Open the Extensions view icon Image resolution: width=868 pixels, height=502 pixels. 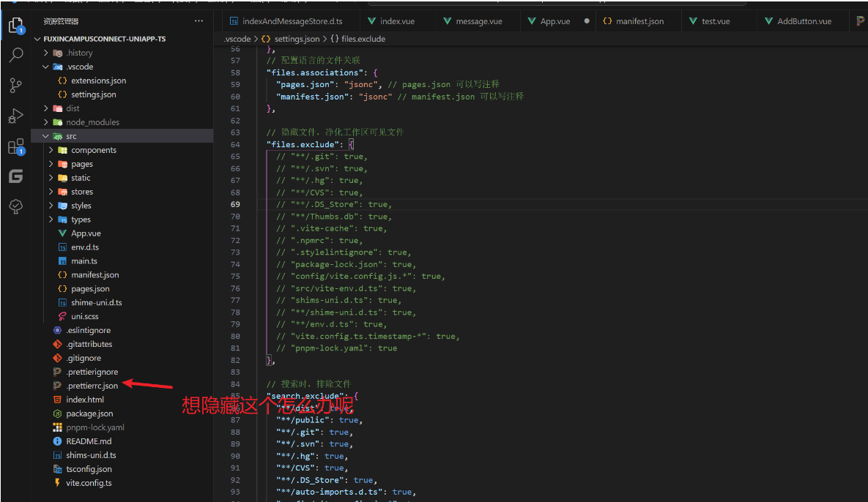(x=16, y=146)
